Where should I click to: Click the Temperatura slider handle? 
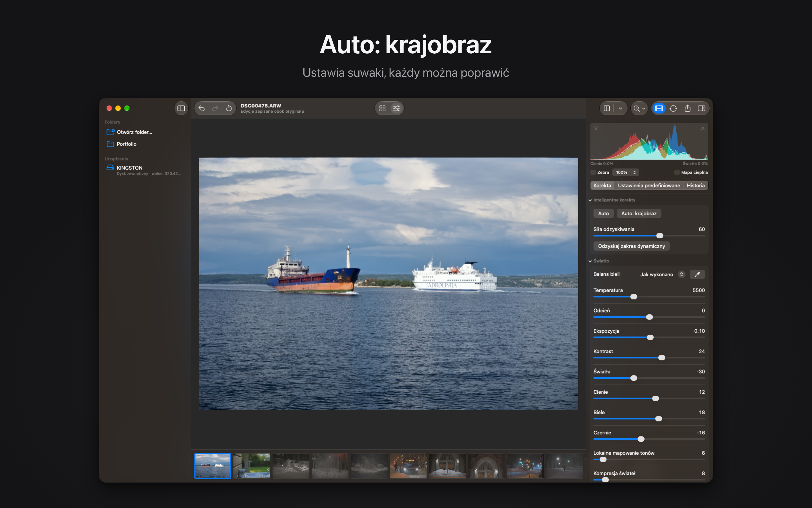[x=634, y=297]
